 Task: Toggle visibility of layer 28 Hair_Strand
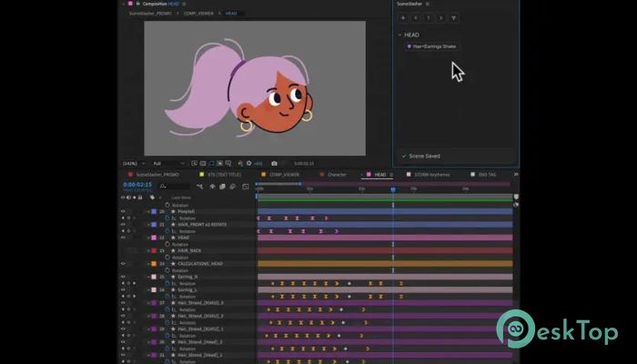click(123, 316)
